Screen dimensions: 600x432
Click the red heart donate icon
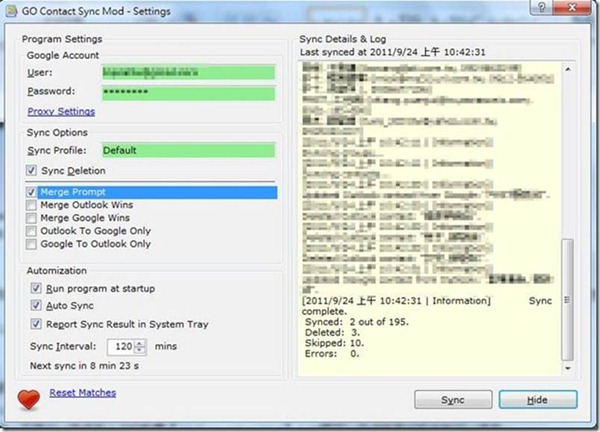28,399
